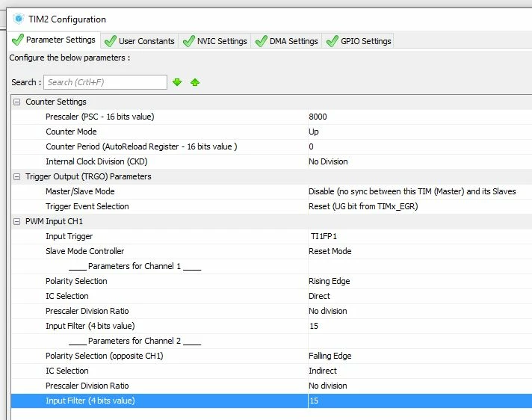Click the Search (Crtl+F) input field
The height and width of the screenshot is (420, 532).
tap(105, 82)
